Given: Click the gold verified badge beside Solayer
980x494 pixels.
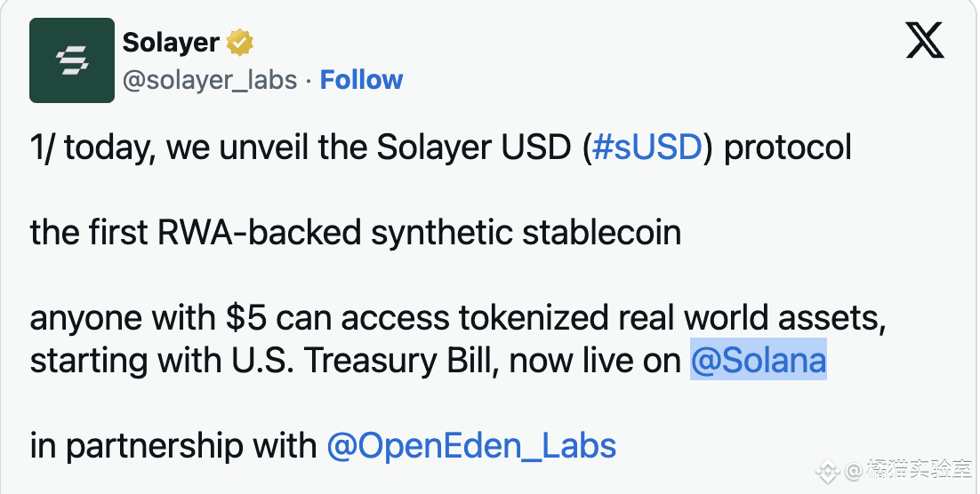Looking at the screenshot, I should tap(240, 43).
